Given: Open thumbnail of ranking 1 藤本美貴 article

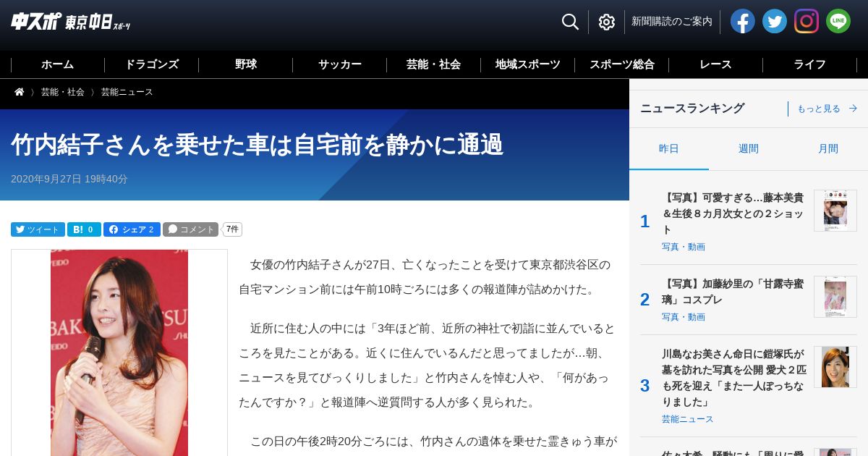Looking at the screenshot, I should [835, 211].
